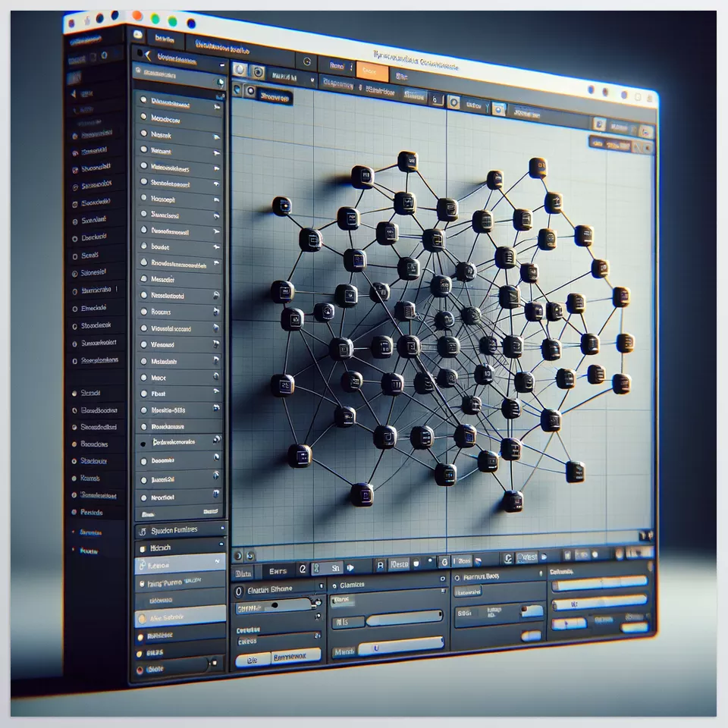Screen dimensions: 728x728
Task: Open the Blata tab
Action: click(243, 573)
